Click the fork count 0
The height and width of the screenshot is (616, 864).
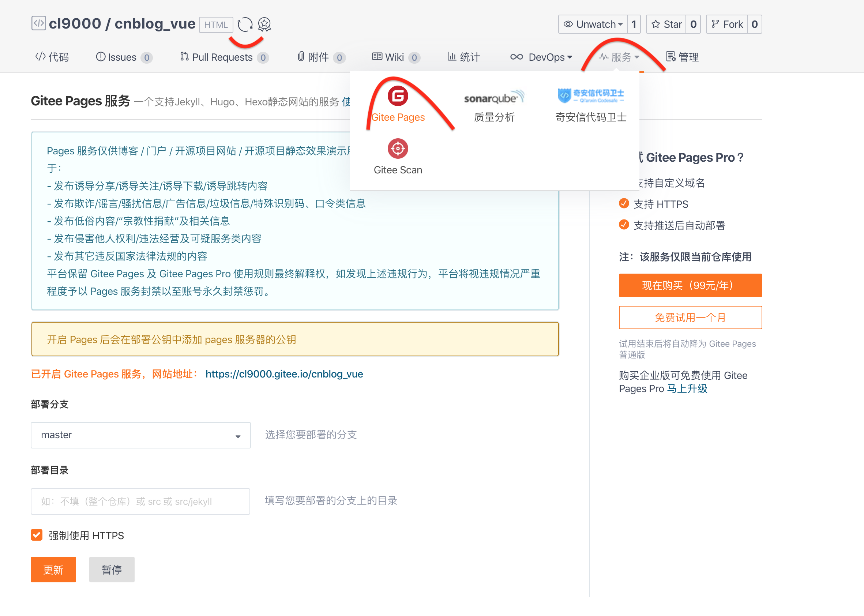pyautogui.click(x=755, y=24)
